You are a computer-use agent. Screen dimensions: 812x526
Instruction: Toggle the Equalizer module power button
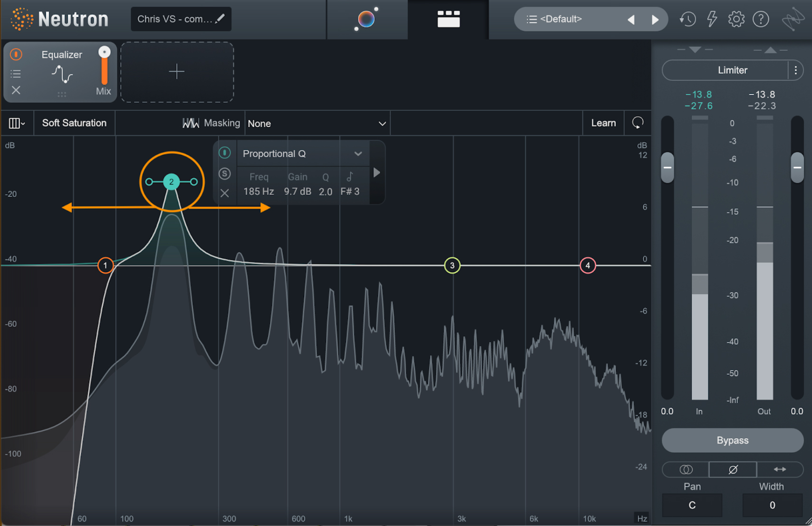coord(16,55)
